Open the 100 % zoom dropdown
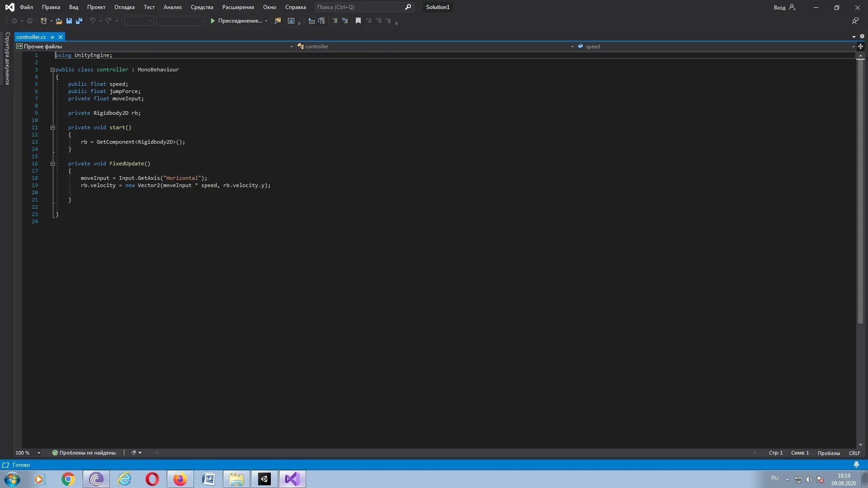 39,453
